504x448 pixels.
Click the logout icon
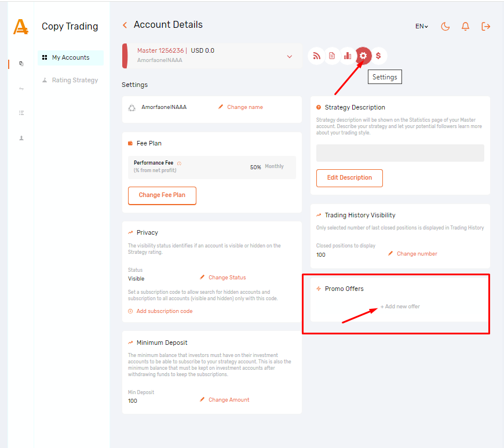(485, 27)
